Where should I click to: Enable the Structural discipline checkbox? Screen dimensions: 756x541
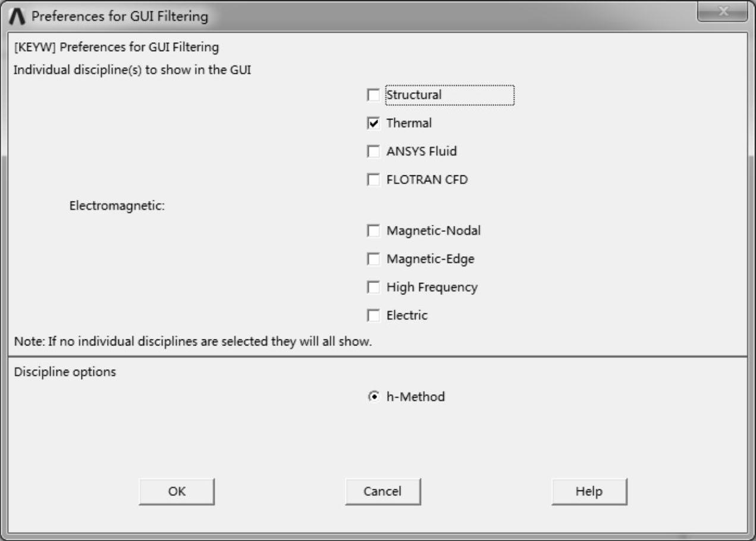(x=374, y=95)
